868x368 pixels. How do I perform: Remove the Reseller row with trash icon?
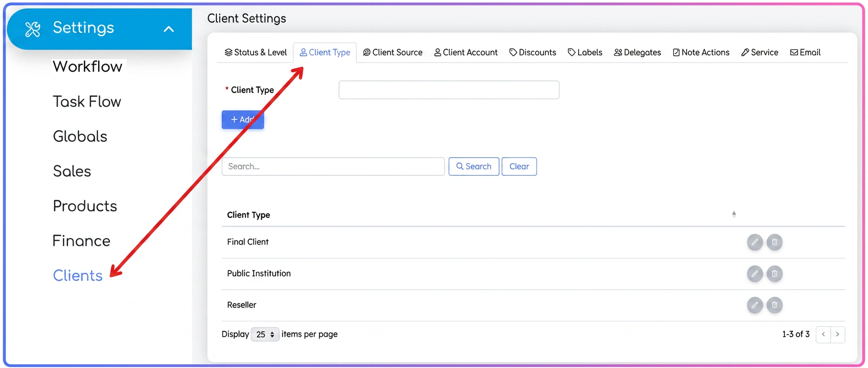click(774, 305)
